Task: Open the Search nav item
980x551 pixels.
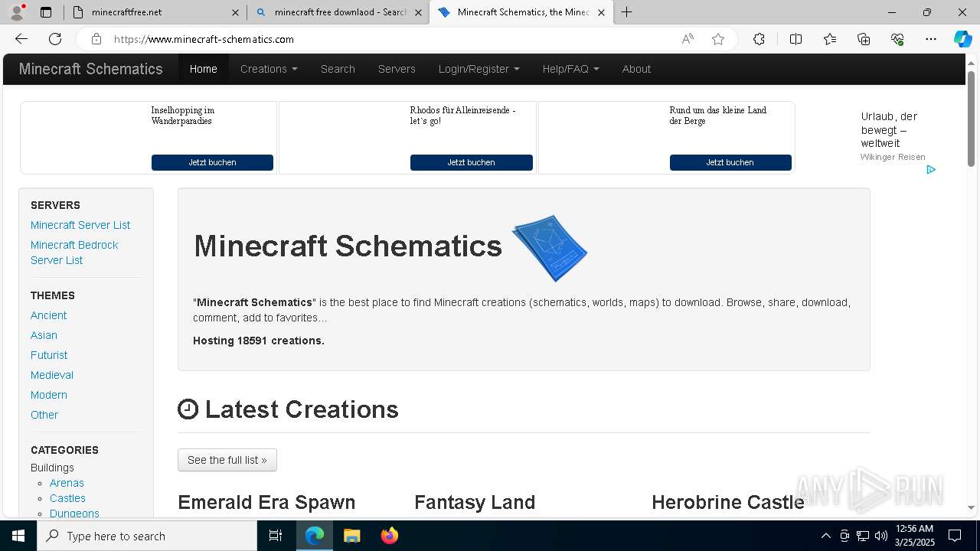Action: tap(338, 69)
